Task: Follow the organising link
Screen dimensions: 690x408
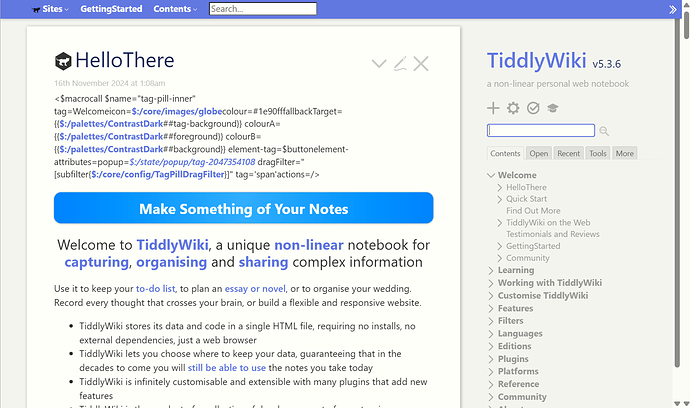Action: (171, 262)
